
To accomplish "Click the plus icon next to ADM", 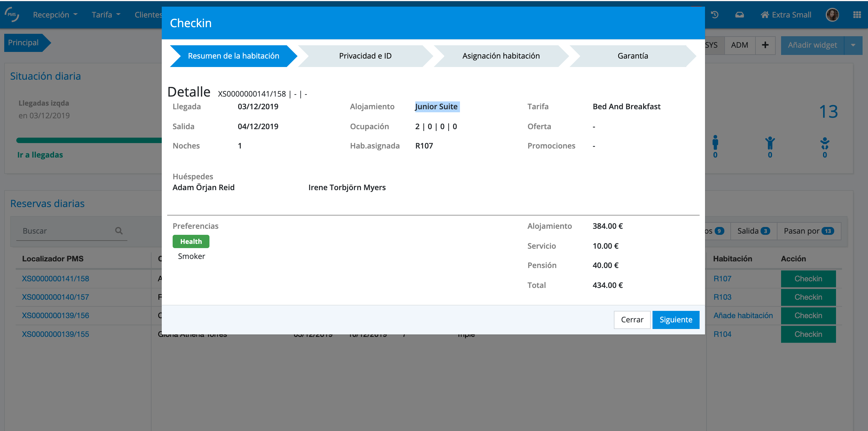I will (765, 45).
